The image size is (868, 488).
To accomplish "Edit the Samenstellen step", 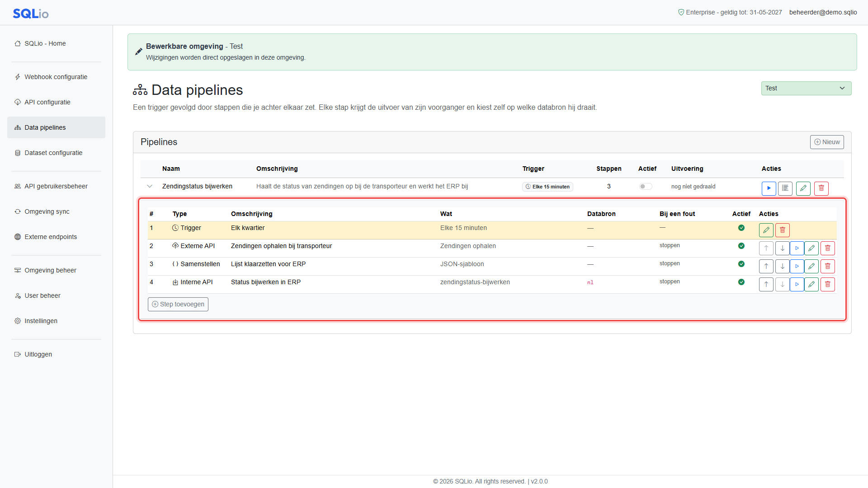I will coord(811,266).
